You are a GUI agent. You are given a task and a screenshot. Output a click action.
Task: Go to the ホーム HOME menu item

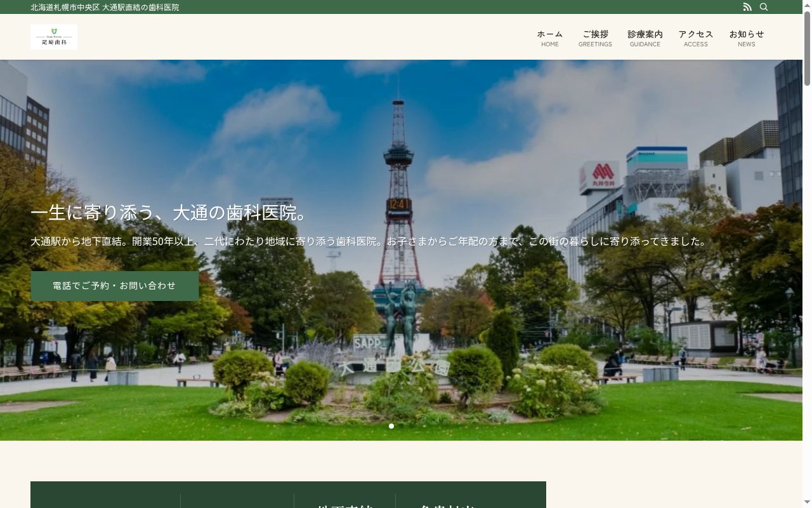[x=550, y=38]
